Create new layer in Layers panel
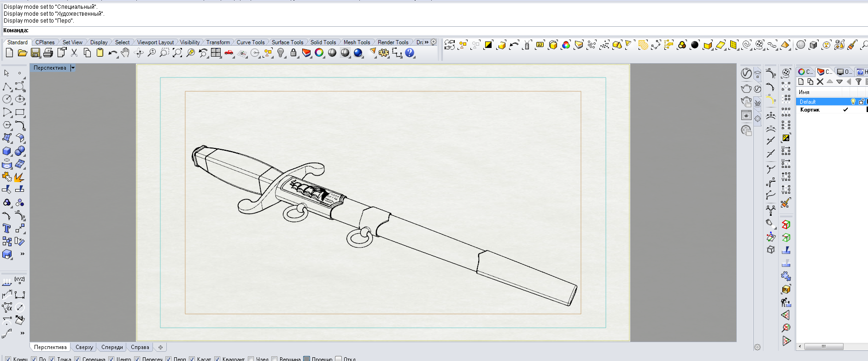Image resolution: width=868 pixels, height=361 pixels. [x=801, y=82]
